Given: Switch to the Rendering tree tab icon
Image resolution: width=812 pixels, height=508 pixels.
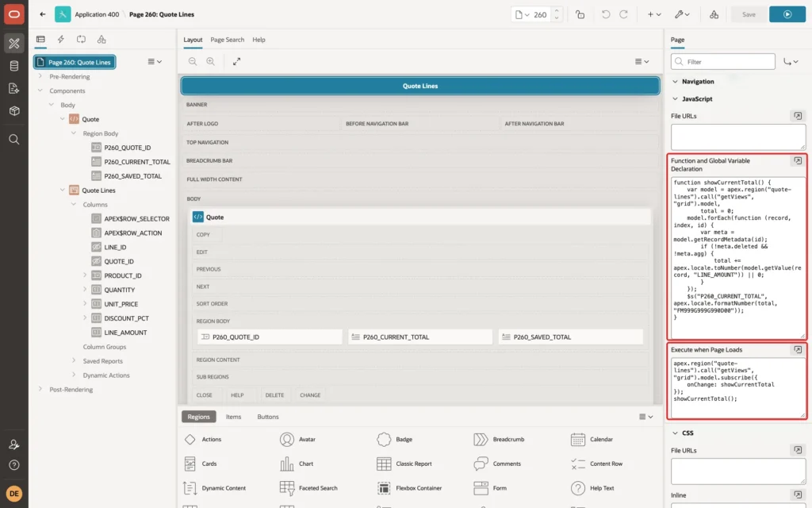Looking at the screenshot, I should click(40, 40).
